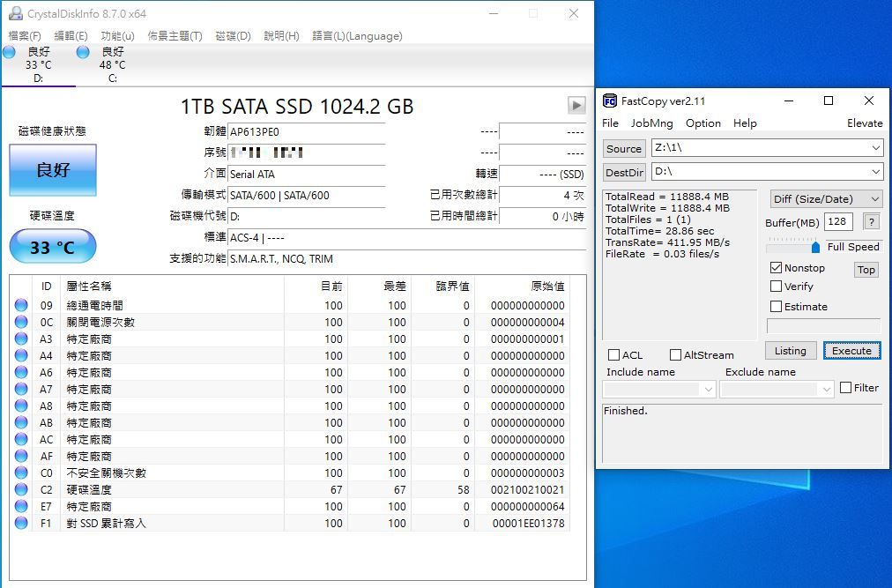Click status orb for attribute AF
The image size is (892, 588).
click(21, 456)
